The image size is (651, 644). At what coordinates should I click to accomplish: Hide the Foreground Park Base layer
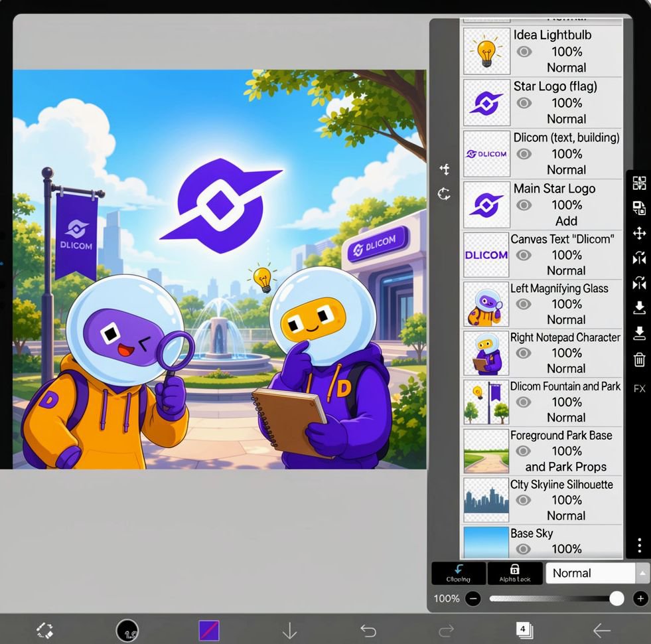[524, 451]
